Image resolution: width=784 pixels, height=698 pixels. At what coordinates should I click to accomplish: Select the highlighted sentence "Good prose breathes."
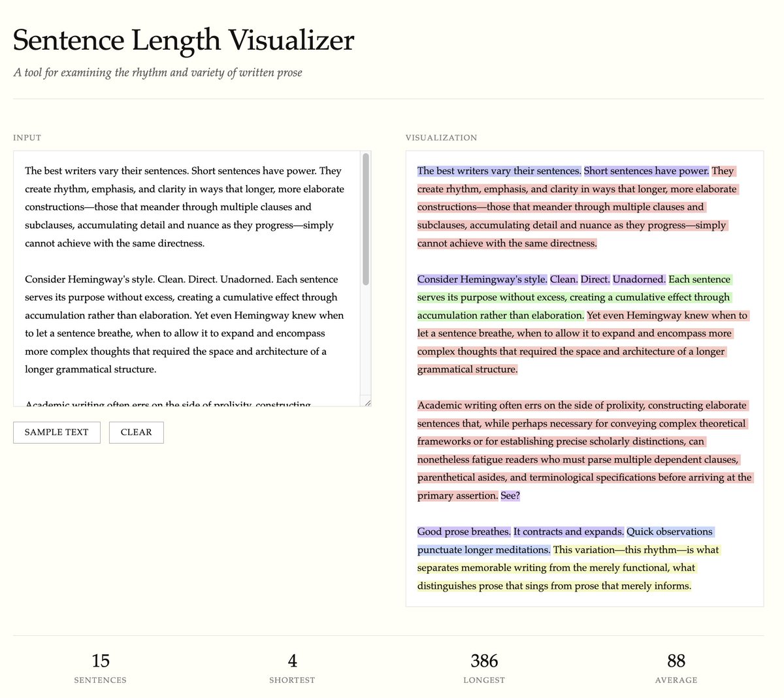point(464,532)
